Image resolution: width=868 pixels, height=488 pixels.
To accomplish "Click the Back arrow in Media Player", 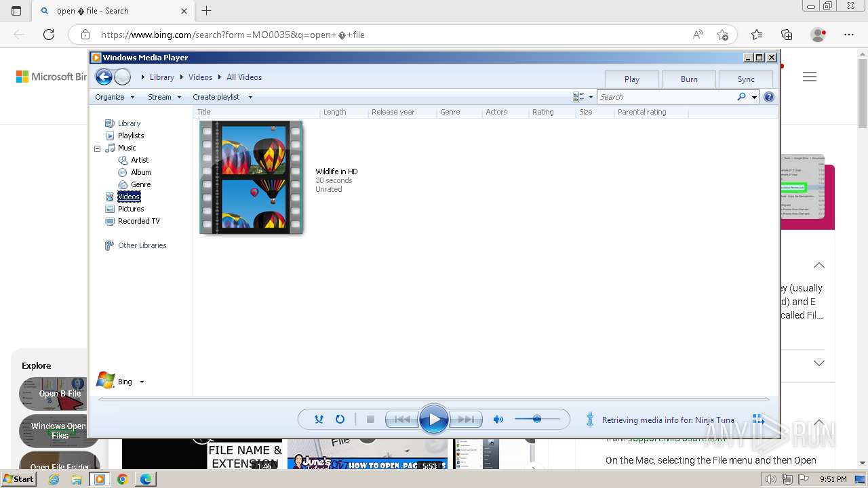I will click(x=104, y=77).
